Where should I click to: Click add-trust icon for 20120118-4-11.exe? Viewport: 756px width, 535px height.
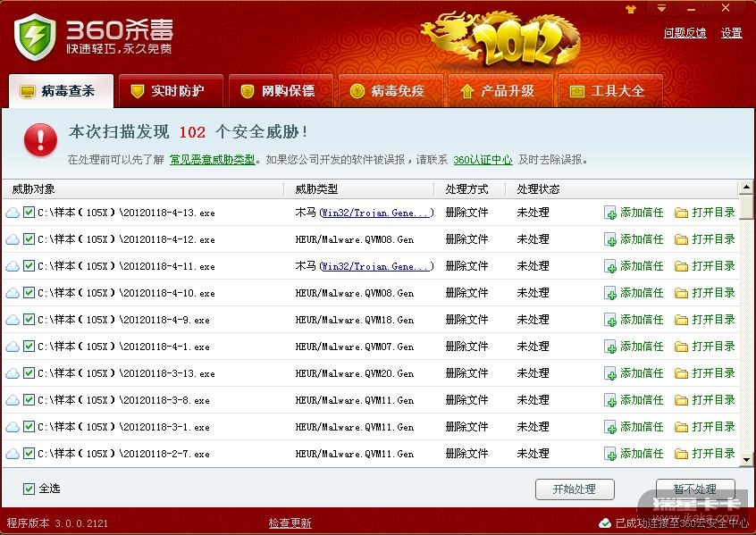point(610,266)
